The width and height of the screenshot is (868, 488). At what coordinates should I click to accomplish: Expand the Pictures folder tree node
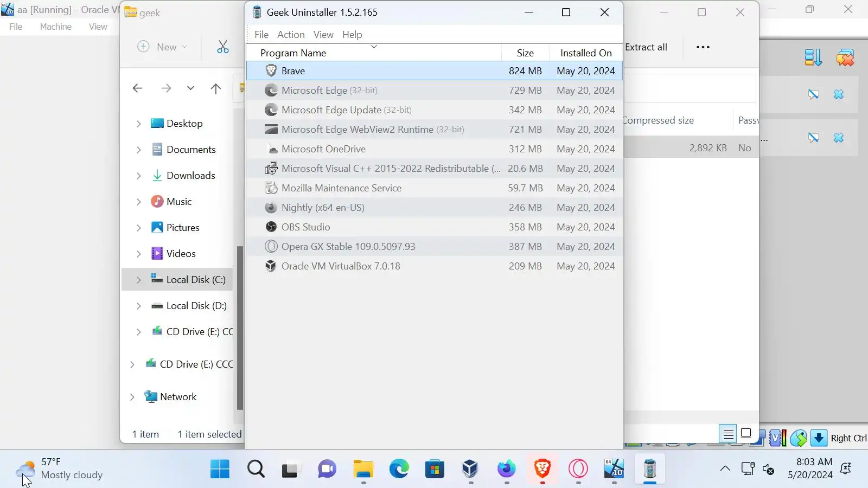[x=138, y=228]
